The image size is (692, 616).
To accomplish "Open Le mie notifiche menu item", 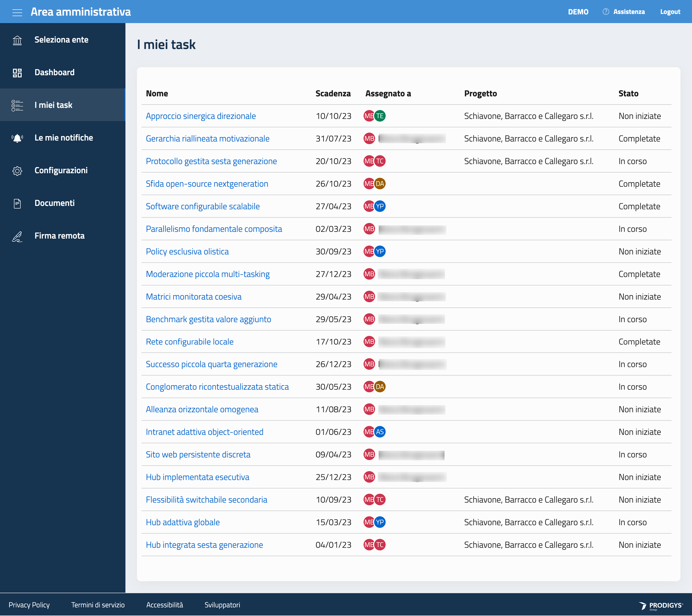I will (64, 138).
